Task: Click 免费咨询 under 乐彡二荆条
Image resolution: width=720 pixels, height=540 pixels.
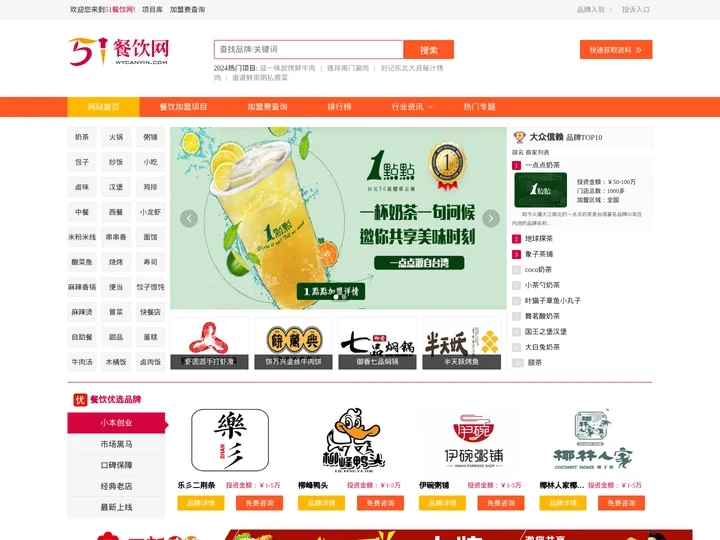Action: coord(259,503)
